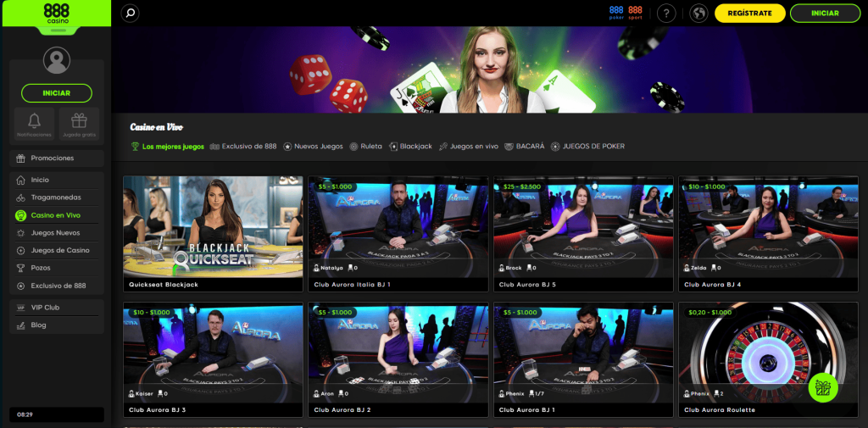Click the 1/7 seat count label
Screen dimensions: 868x428
541,393
